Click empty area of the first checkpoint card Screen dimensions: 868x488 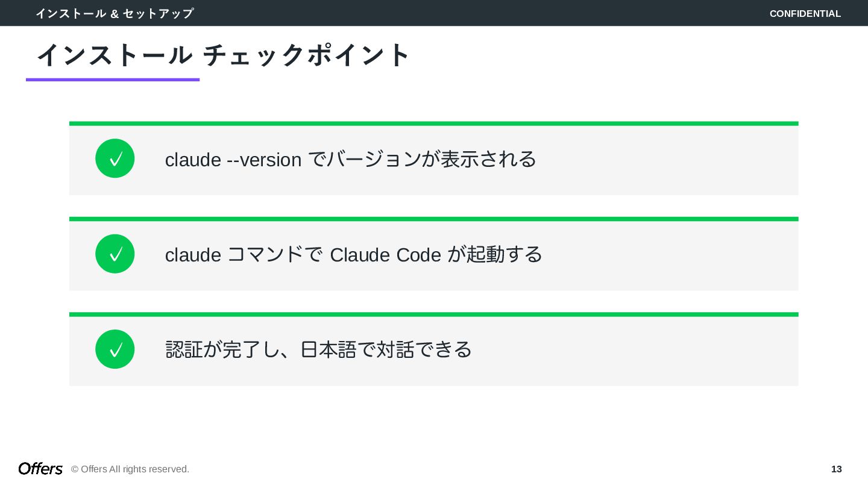tap(663, 160)
